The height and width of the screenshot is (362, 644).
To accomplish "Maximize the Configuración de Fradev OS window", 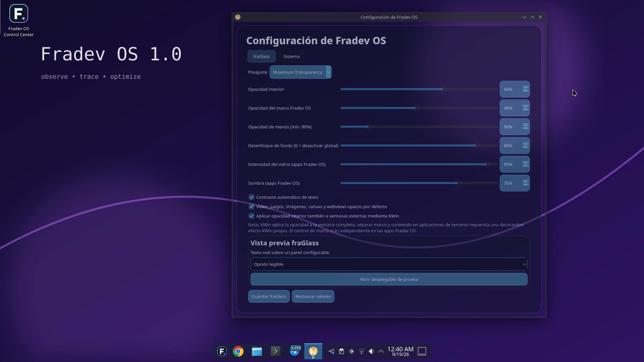I will [532, 17].
